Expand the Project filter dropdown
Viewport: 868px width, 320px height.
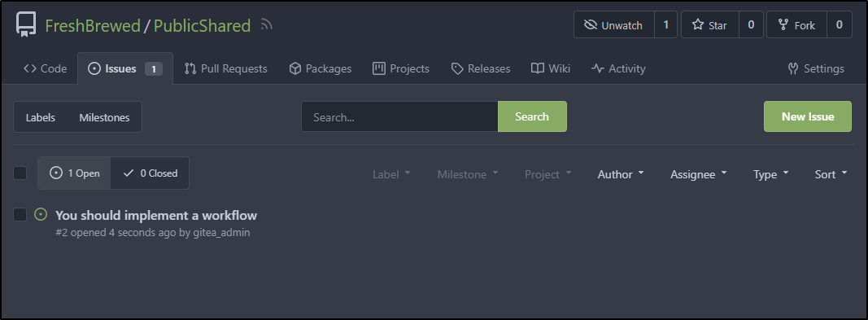[x=548, y=174]
